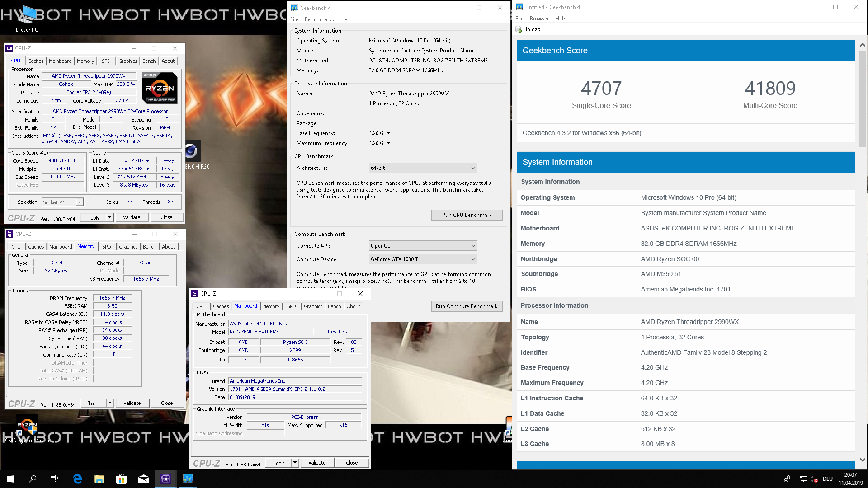Click the DEU language indicator
The image size is (868, 488).
pos(828,479)
